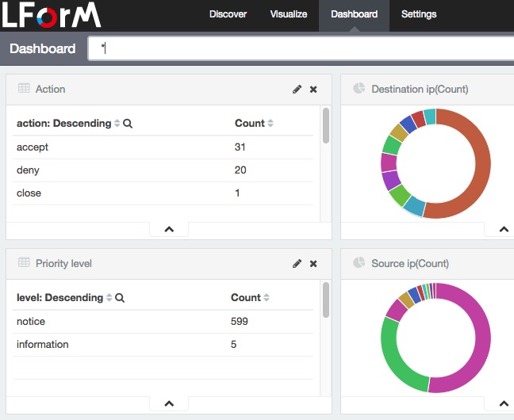This screenshot has height=420, width=514.
Task: Click the dashboard search query field
Action: coord(301,48)
